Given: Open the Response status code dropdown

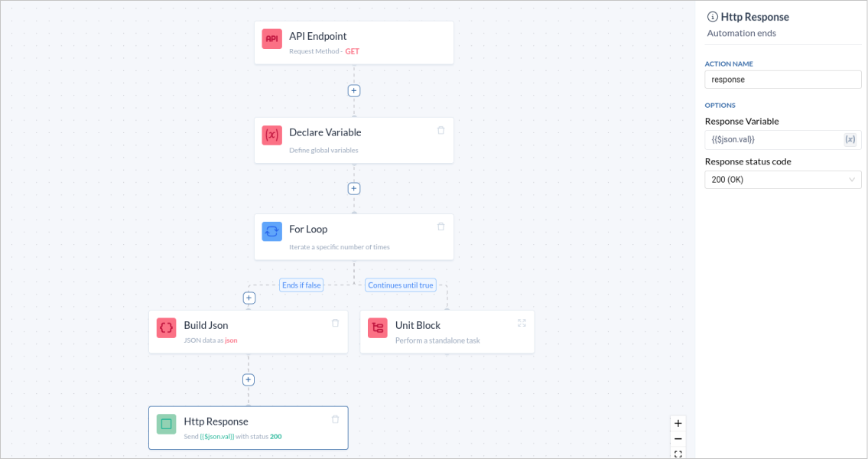Looking at the screenshot, I should point(782,179).
